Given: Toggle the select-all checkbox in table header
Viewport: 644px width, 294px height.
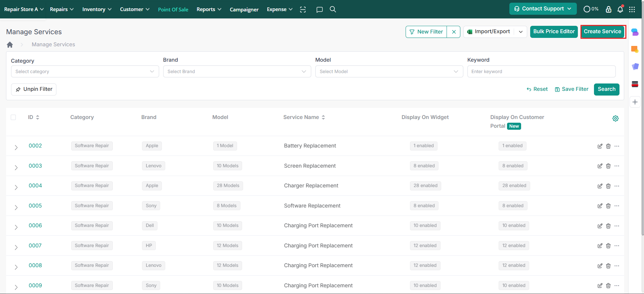Looking at the screenshot, I should tap(13, 117).
